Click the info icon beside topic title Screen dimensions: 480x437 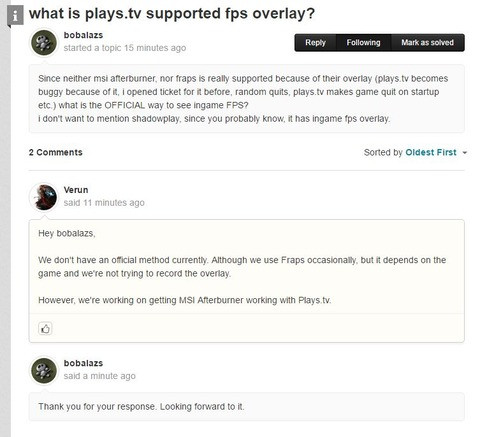click(15, 16)
